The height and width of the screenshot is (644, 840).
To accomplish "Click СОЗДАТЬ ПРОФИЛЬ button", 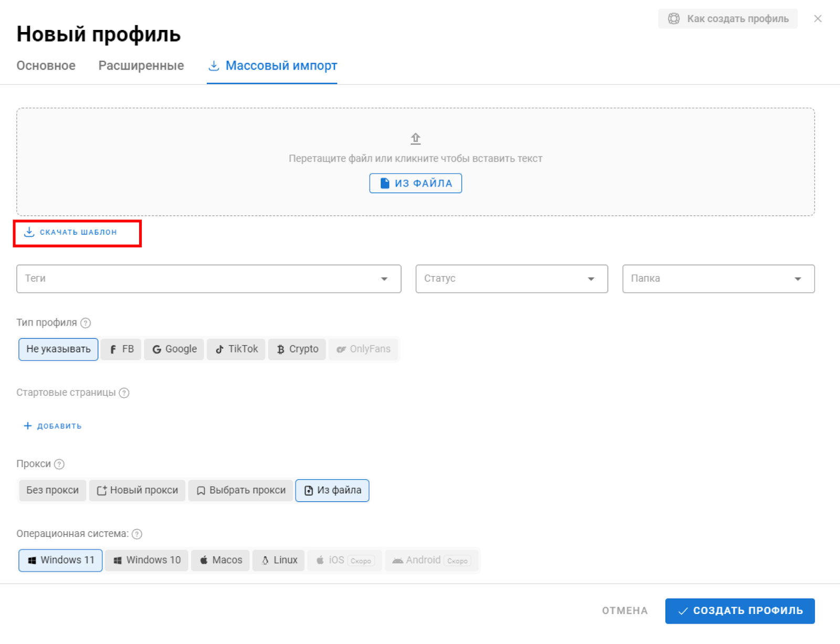I will pyautogui.click(x=740, y=611).
